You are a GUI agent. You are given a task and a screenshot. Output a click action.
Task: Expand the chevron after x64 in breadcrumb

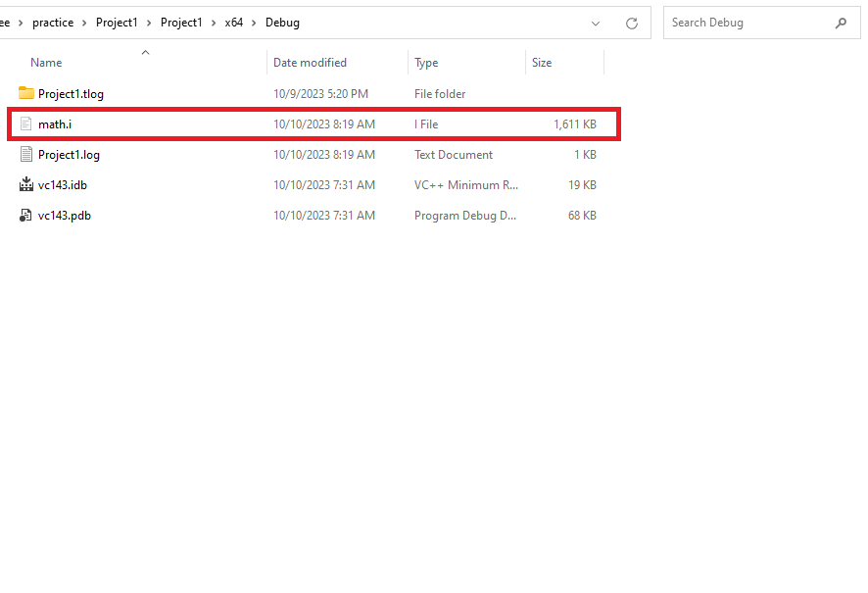254,23
